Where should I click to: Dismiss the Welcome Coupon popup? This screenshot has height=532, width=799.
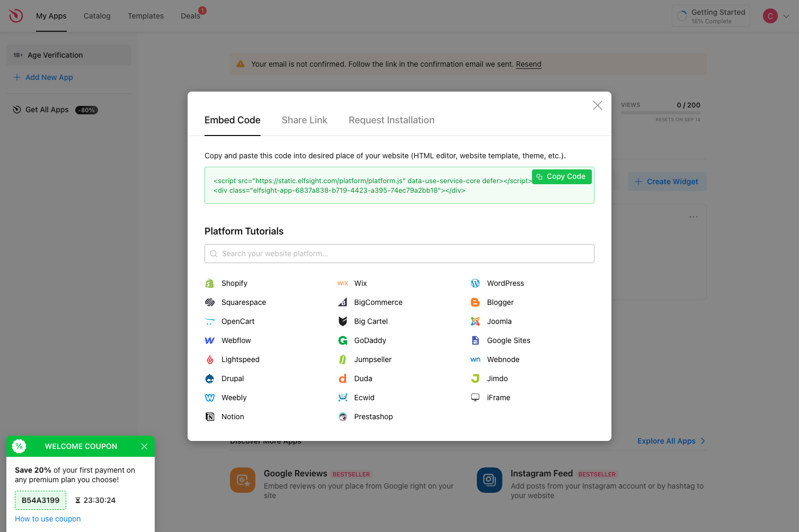[144, 446]
